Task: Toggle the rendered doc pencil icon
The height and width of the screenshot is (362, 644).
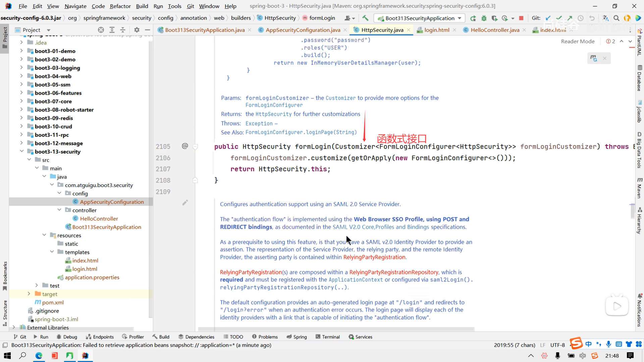Action: point(185,203)
